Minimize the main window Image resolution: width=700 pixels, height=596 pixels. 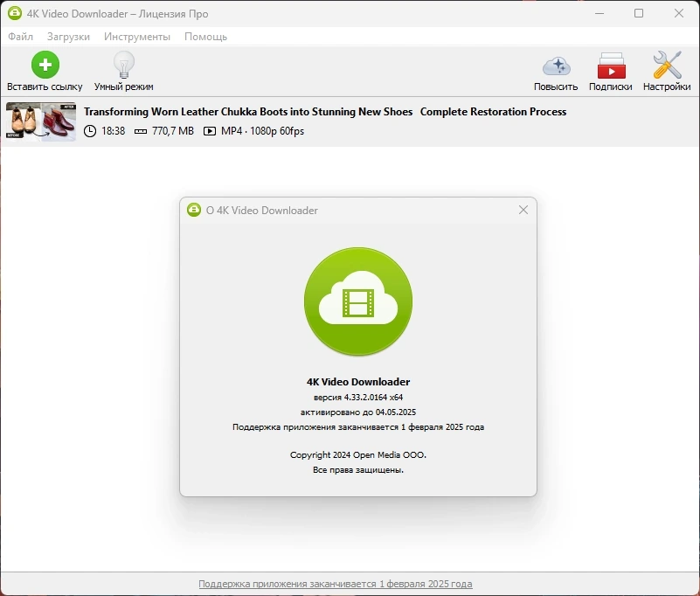coord(600,13)
